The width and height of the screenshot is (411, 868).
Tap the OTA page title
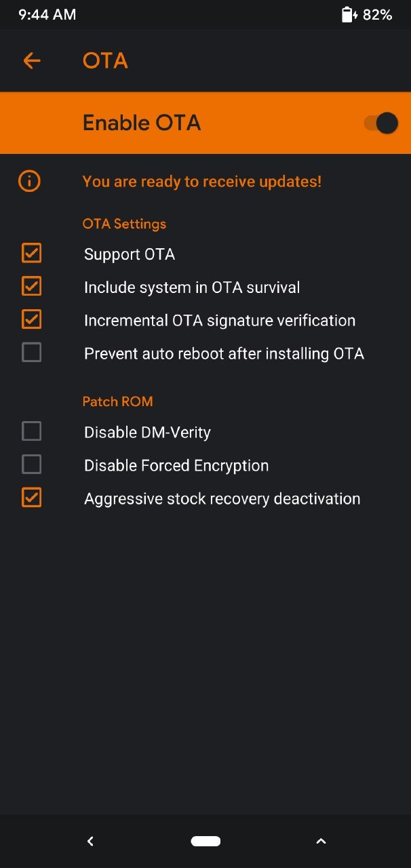[x=105, y=61]
